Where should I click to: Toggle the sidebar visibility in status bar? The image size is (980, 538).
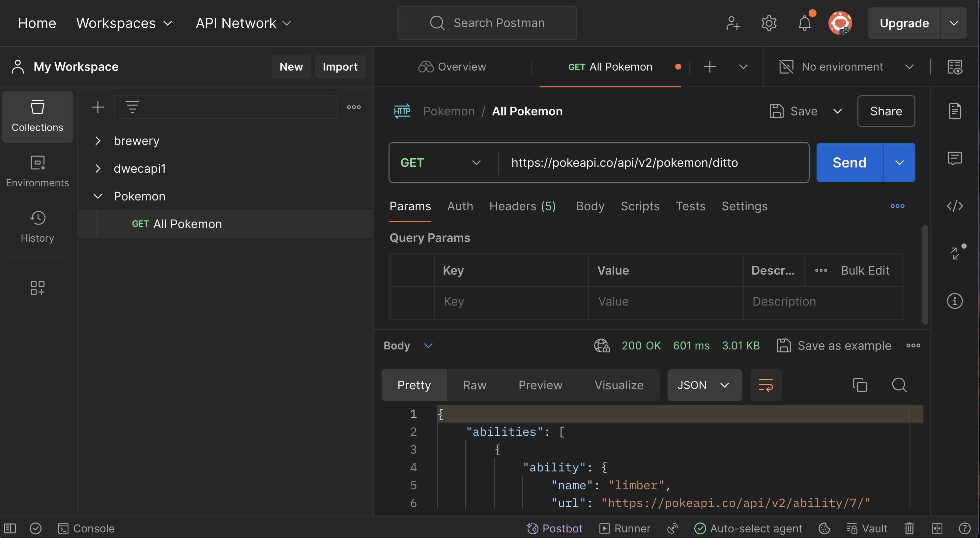[10, 528]
